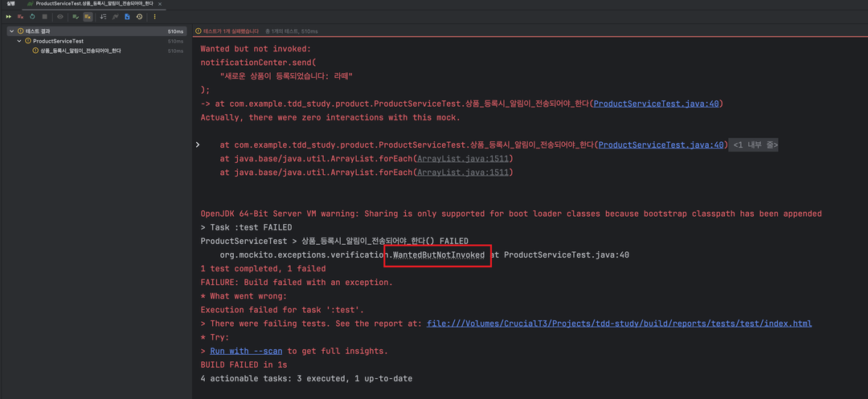The width and height of the screenshot is (868, 399).
Task: Collapse the 테스트 결과 root node
Action: point(10,31)
